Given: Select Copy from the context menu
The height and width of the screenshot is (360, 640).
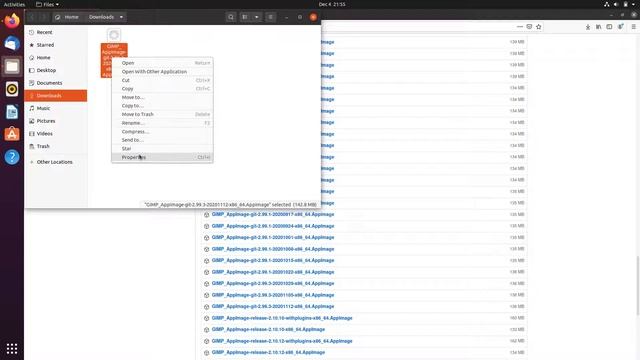Looking at the screenshot, I should pyautogui.click(x=162, y=89).
